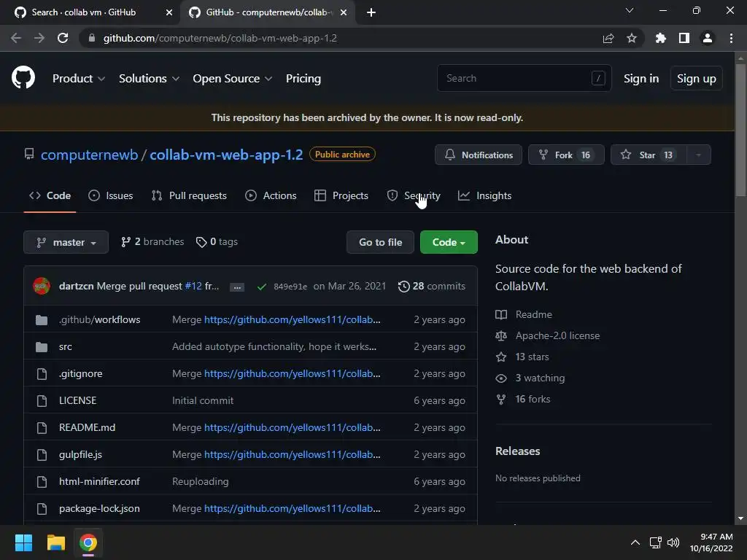Expand the Solutions menu
This screenshot has width=747, height=560.
[149, 79]
